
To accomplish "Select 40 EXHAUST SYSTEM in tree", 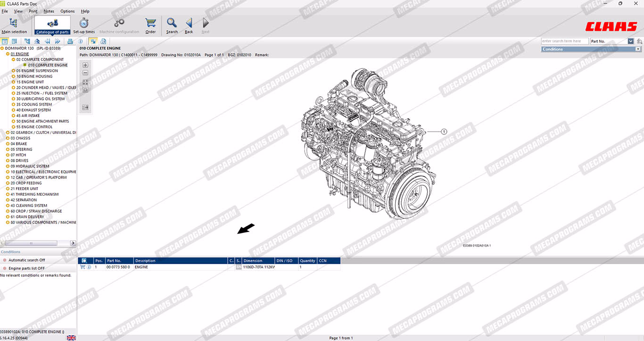I will point(33,110).
